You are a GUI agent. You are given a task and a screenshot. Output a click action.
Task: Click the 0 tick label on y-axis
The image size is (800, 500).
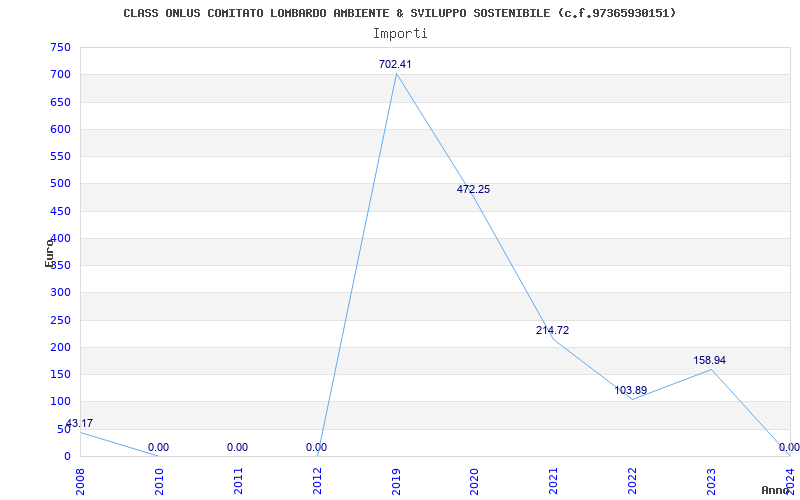[67, 456]
